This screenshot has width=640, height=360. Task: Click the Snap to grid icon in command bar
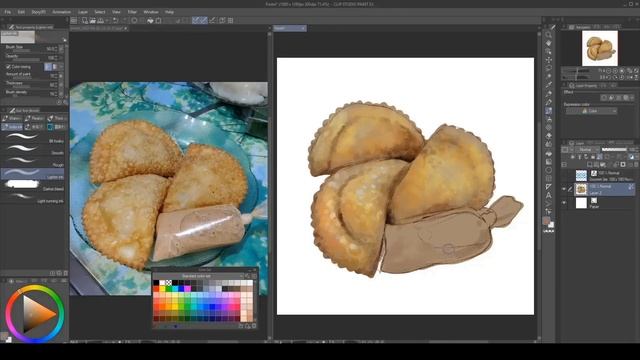231,20
